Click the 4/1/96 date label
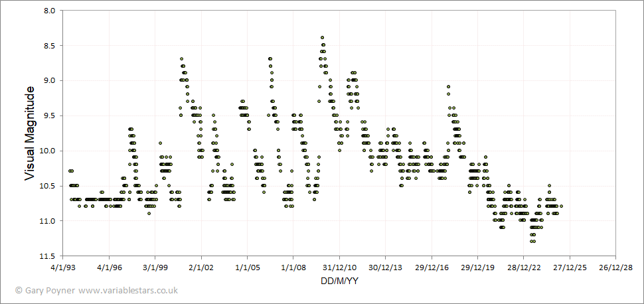This screenshot has height=304, width=644. coord(109,268)
